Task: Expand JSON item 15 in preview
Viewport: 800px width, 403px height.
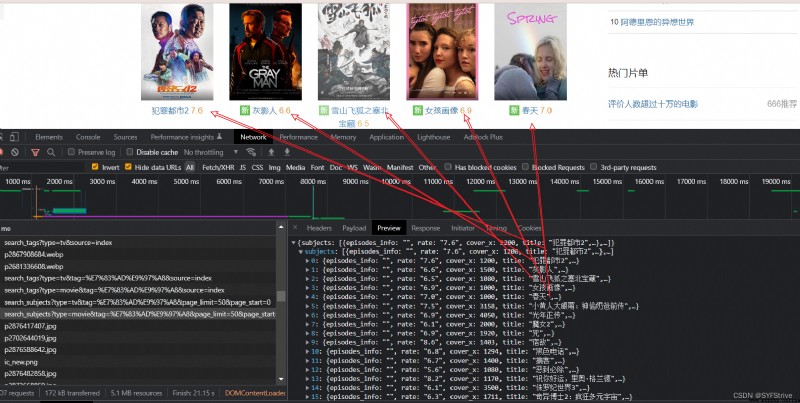Action: coord(307,397)
